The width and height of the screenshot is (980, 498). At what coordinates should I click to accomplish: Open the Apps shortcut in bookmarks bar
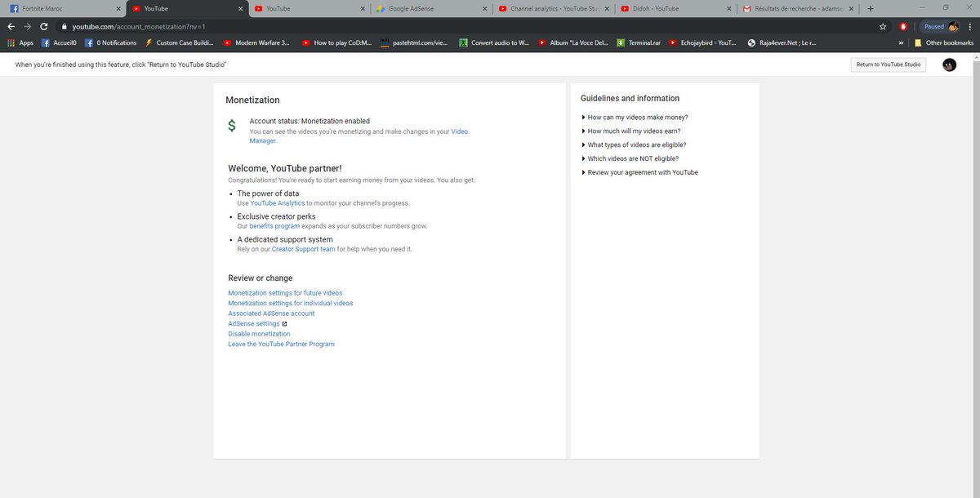click(20, 42)
